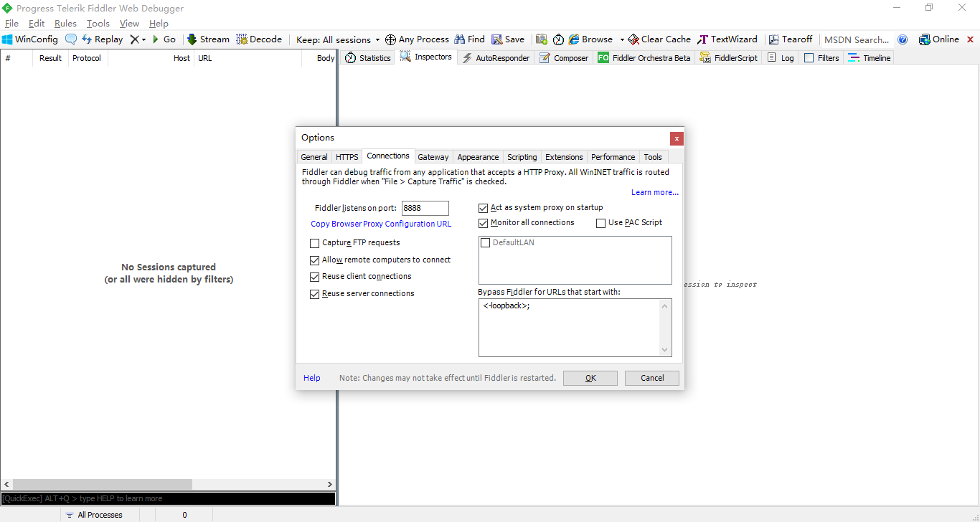Image resolution: width=980 pixels, height=522 pixels.
Task: Open the AutoResponder tab
Action: click(x=496, y=58)
